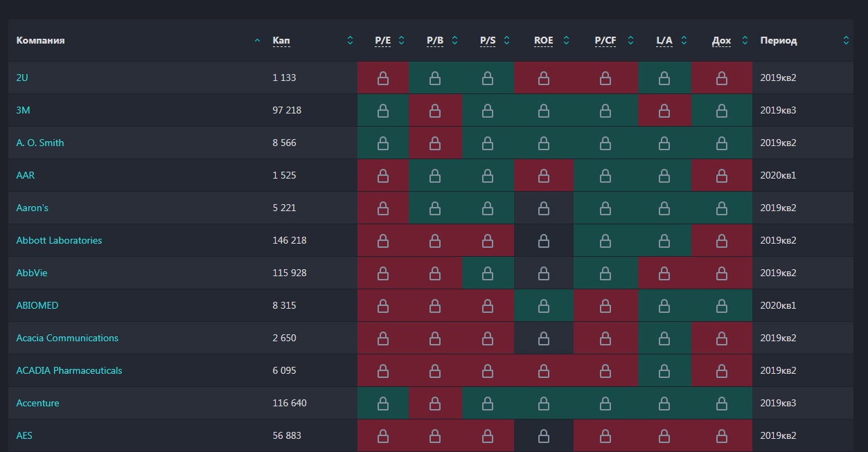Click the locked P/E icon for AAR
This screenshot has height=452, width=868.
(x=382, y=176)
